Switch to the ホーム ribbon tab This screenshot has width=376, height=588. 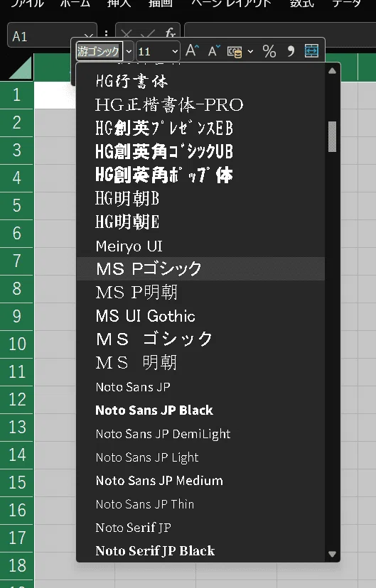point(75,4)
